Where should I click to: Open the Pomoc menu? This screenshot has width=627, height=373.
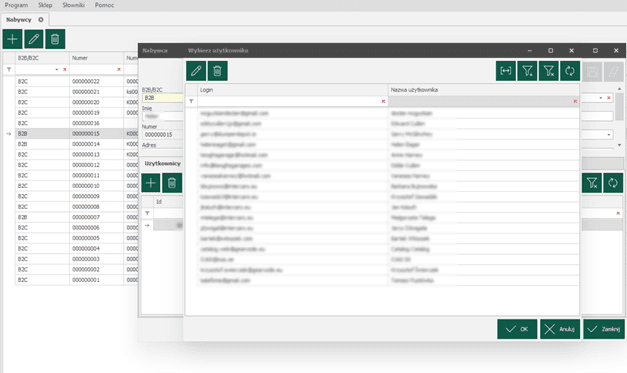click(104, 5)
